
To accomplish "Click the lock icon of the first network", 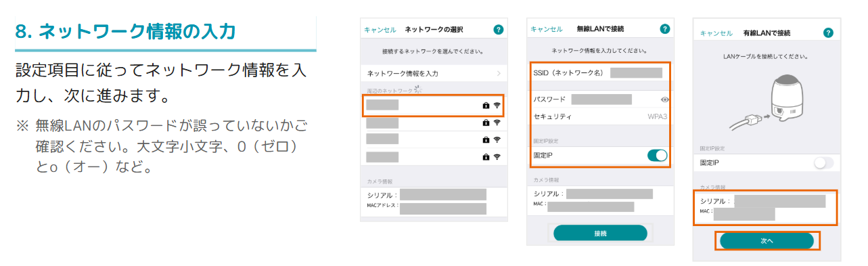I will [486, 106].
